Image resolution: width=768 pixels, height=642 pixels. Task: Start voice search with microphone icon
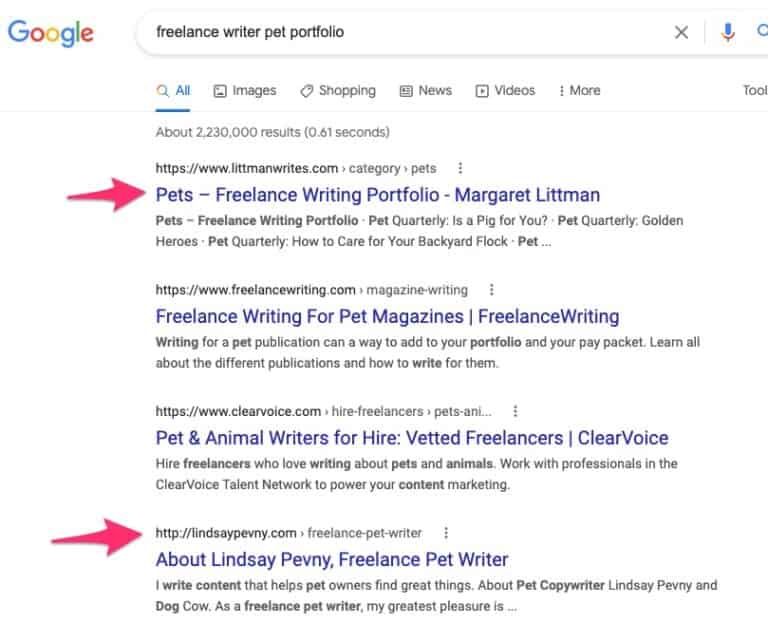point(728,32)
